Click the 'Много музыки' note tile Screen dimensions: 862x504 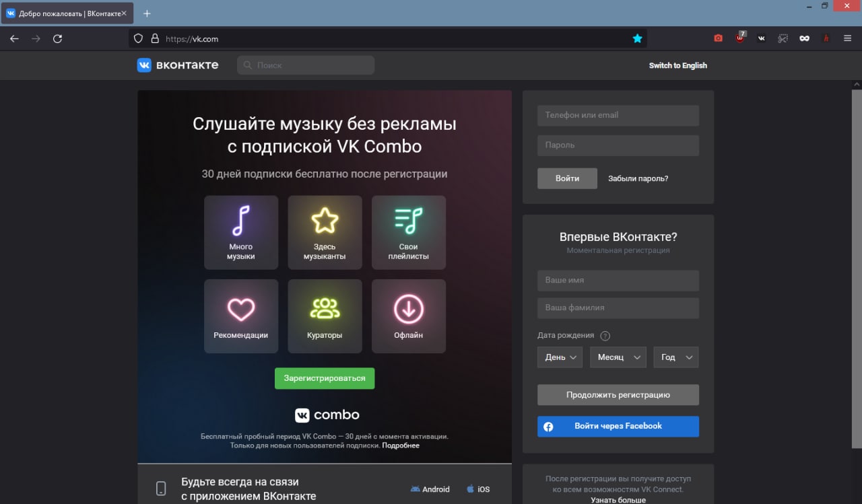(x=241, y=232)
